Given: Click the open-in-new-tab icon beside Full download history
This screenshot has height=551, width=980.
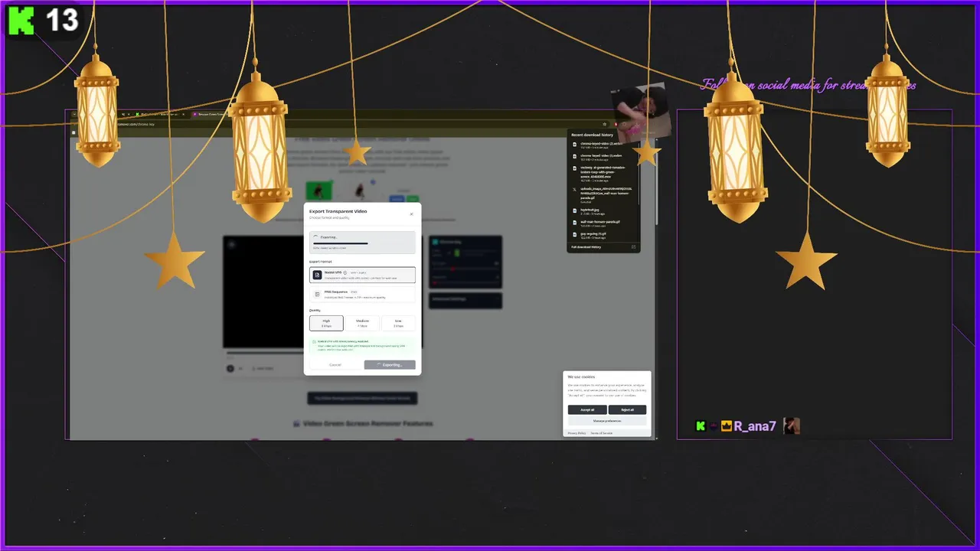Looking at the screenshot, I should (633, 247).
